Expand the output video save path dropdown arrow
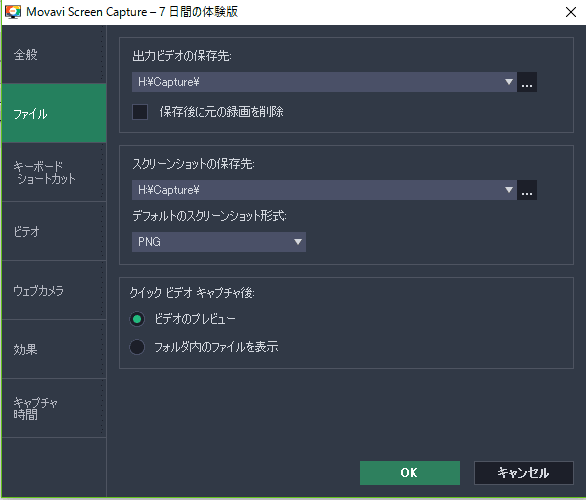The height and width of the screenshot is (500, 586). (508, 82)
